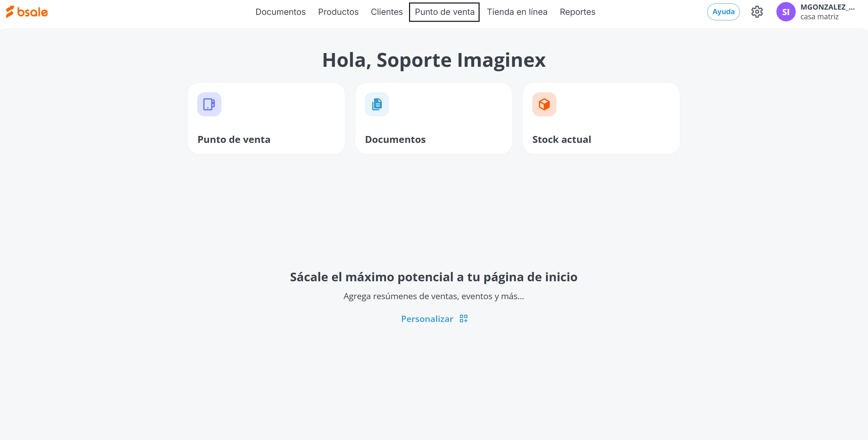This screenshot has width=868, height=440.
Task: Click the casa matriz branch label
Action: click(x=819, y=17)
